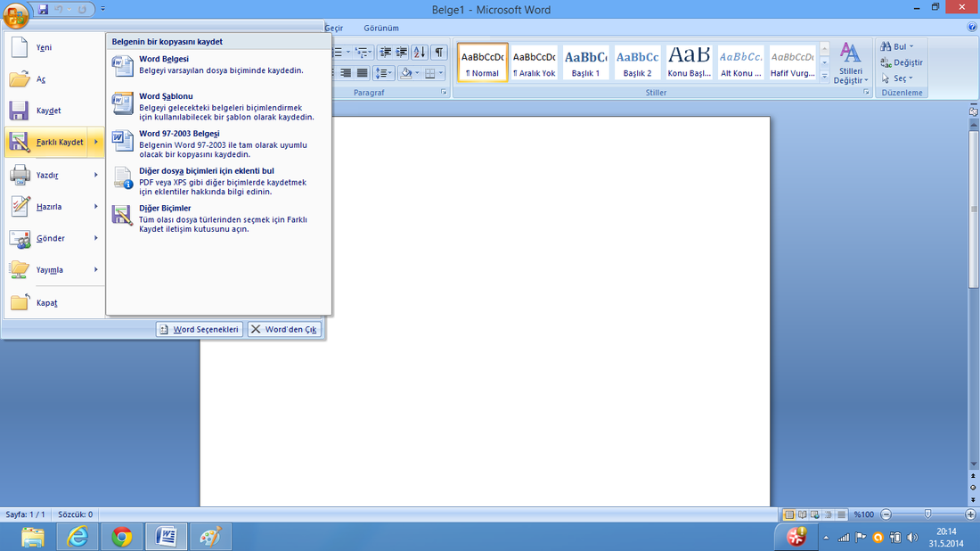Open Stiller pane dialog launcher
The width and height of the screenshot is (980, 551).
tap(867, 93)
